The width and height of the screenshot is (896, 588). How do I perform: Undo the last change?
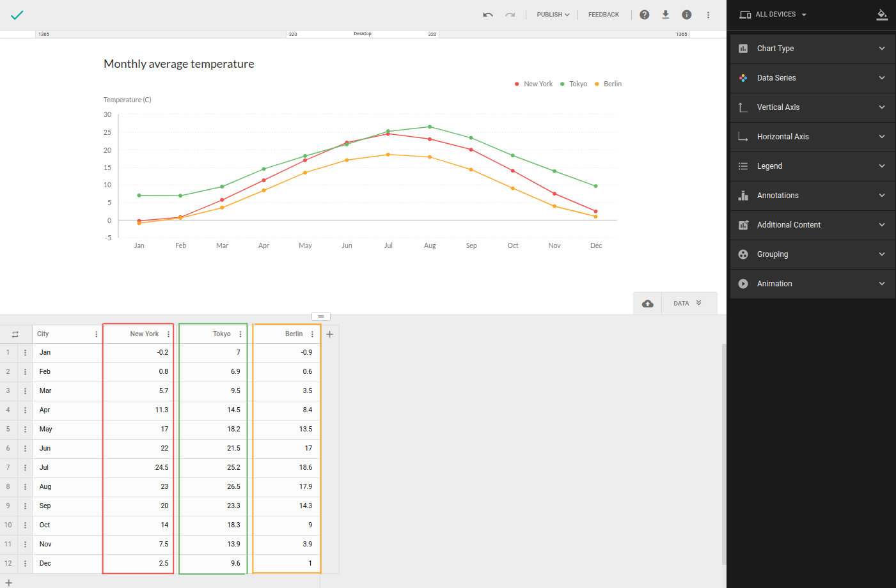click(x=488, y=15)
